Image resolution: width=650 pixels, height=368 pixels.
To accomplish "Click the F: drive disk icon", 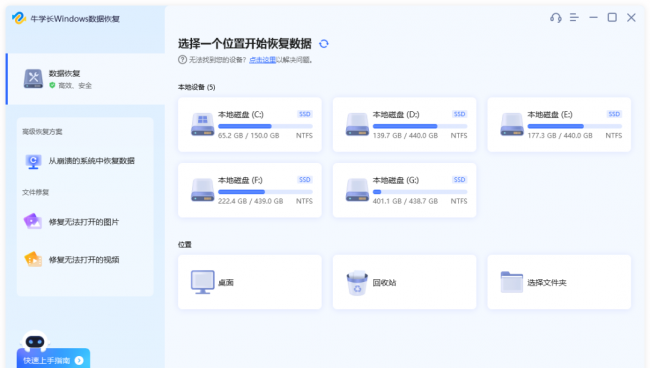I will pos(202,190).
